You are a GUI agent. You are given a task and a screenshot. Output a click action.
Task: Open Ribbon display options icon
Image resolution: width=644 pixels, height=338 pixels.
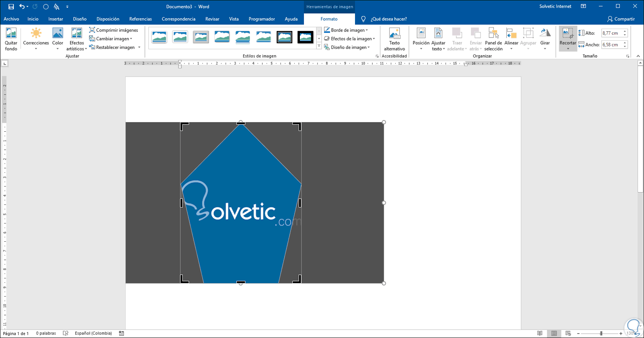(x=583, y=6)
